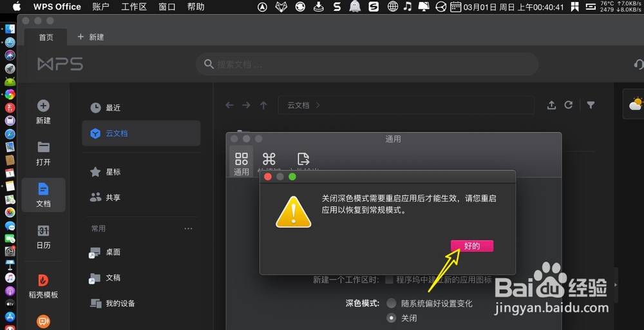
Task: Click the 云文档 breadcrumb path
Action: tap(298, 105)
